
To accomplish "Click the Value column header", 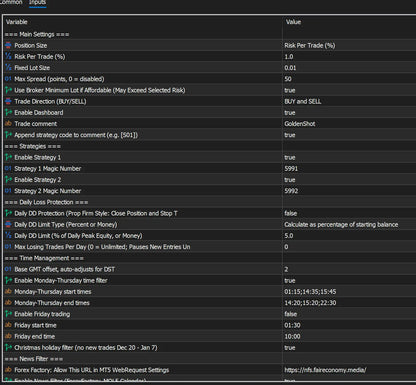I will tap(293, 22).
